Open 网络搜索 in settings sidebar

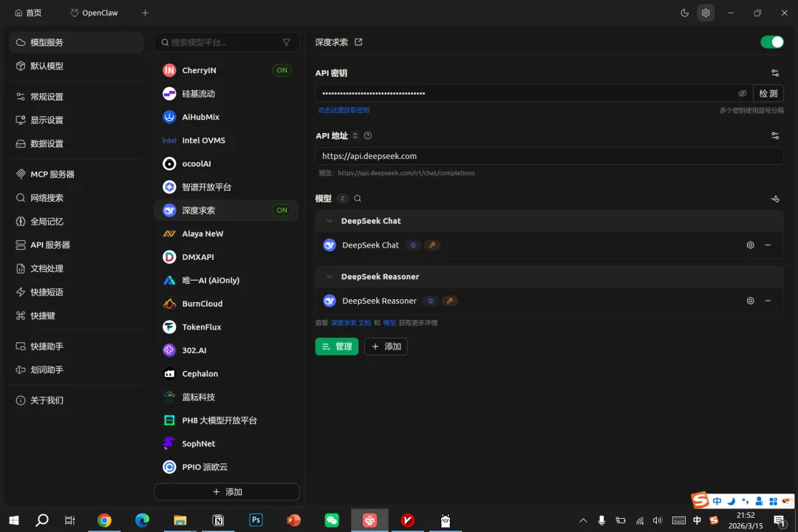[x=76, y=197]
